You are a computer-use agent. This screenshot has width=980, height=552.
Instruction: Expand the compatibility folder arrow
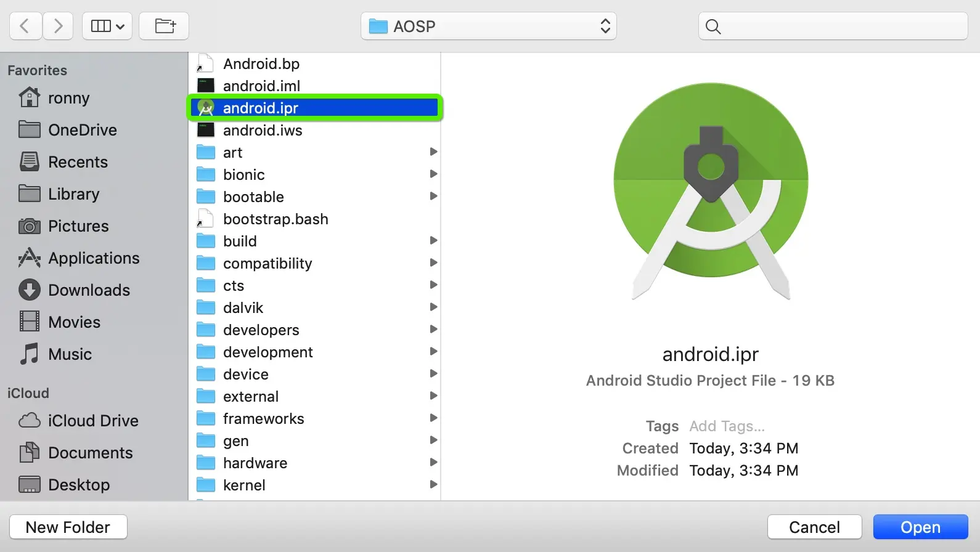pos(433,262)
